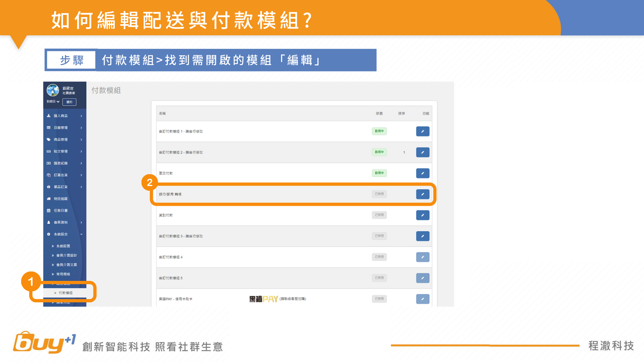Open 付款模組 in the sidebar submenu
644x362 pixels.
pyautogui.click(x=65, y=293)
